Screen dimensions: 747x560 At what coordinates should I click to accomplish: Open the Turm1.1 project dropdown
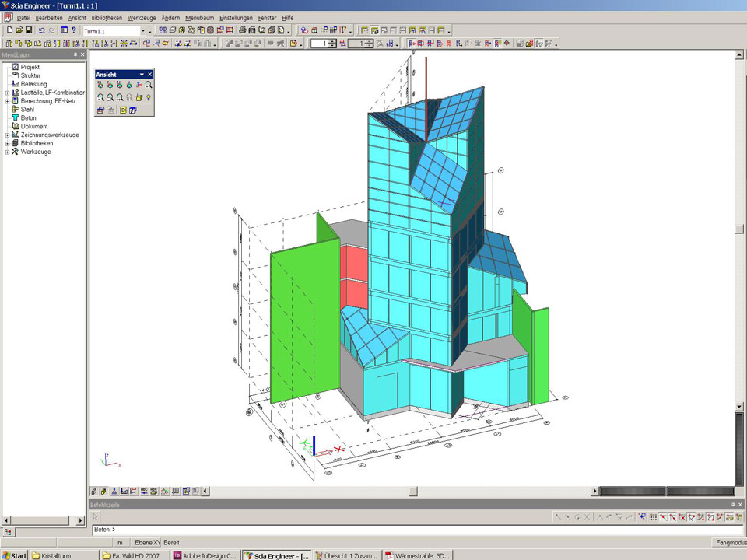pyautogui.click(x=142, y=30)
